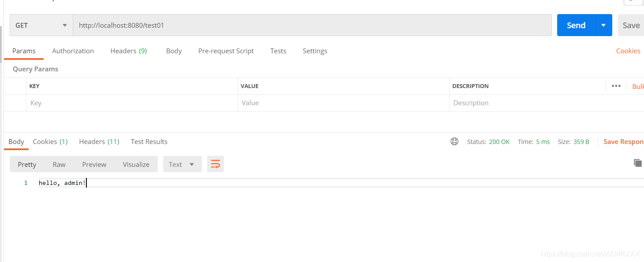Open the three-dots column options menu

(616, 86)
